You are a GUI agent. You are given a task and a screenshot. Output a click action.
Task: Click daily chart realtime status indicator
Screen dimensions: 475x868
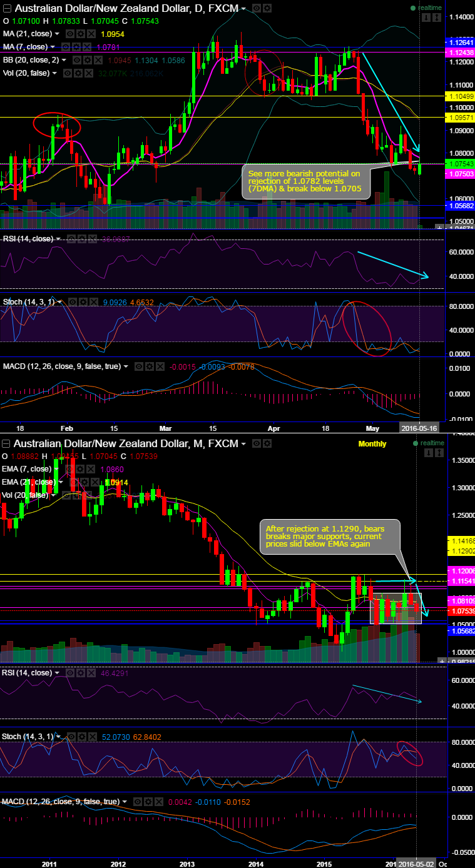[x=426, y=8]
